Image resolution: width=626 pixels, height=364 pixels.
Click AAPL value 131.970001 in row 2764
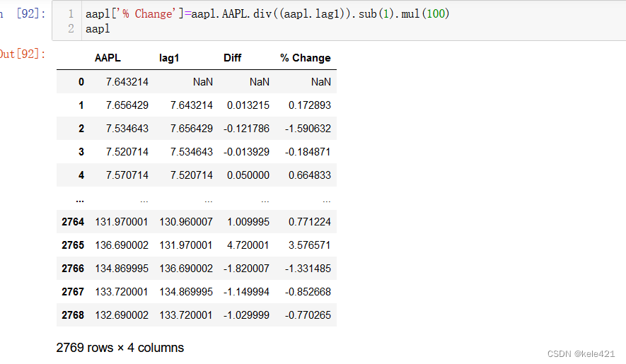122,222
